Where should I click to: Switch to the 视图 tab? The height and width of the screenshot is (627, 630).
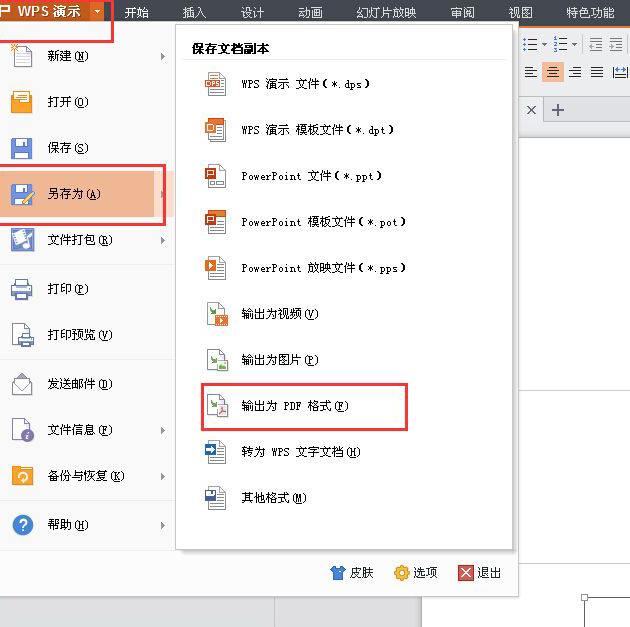tap(521, 12)
